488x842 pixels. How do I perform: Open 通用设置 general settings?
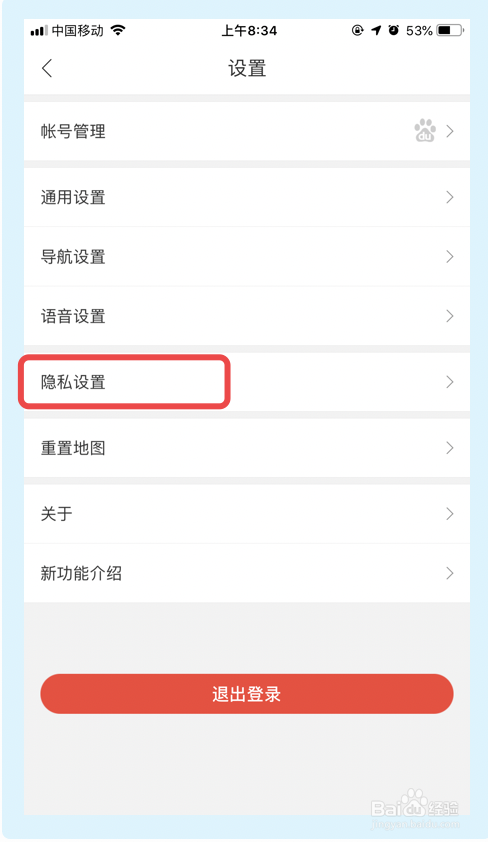click(247, 197)
